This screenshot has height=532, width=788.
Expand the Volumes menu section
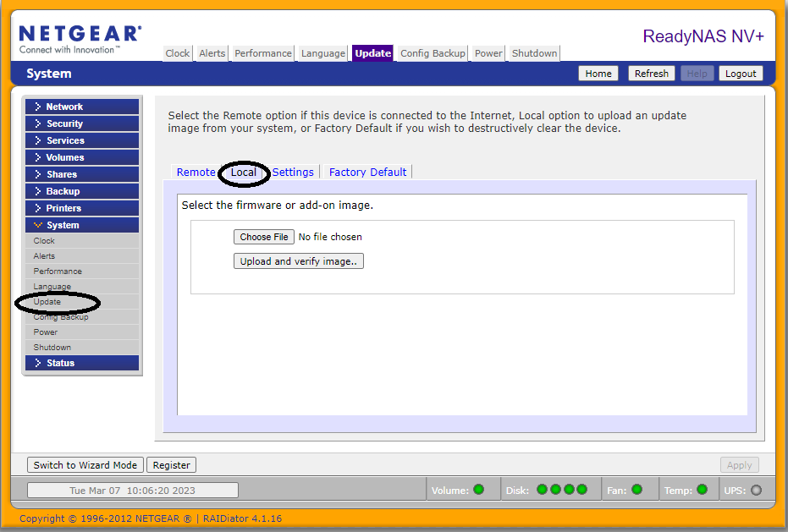tap(82, 157)
